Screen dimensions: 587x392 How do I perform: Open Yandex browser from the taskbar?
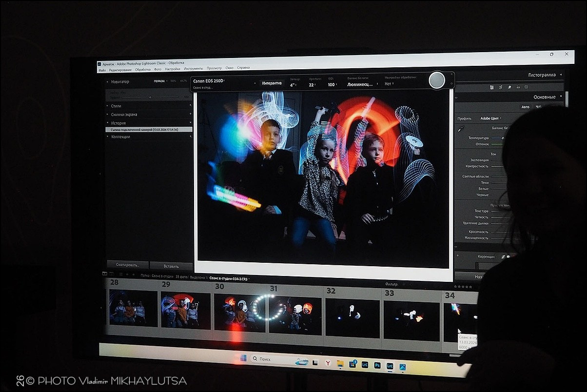[x=328, y=363]
